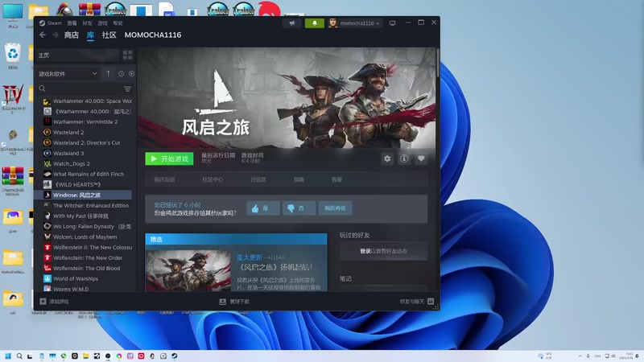Screen dimensions: 644x362
Task: Open 好友与聊天 friends chat
Action: [417, 301]
